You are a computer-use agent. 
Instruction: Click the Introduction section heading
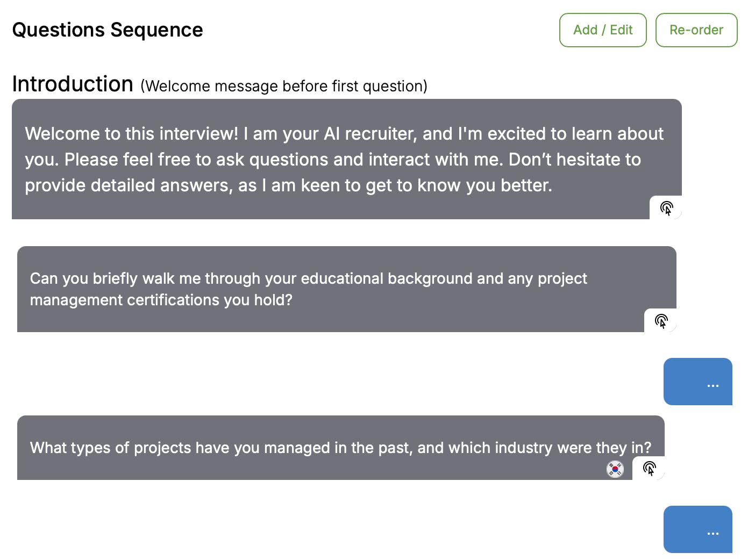[x=73, y=84]
